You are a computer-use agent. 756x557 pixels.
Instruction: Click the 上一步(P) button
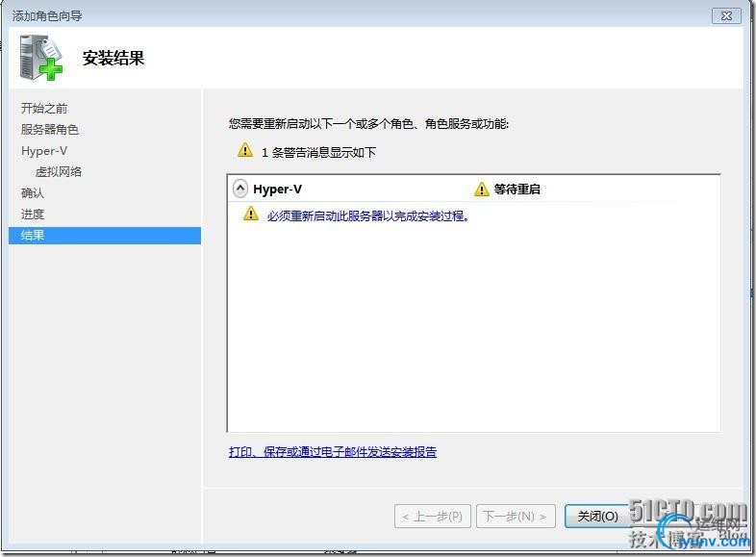[433, 517]
